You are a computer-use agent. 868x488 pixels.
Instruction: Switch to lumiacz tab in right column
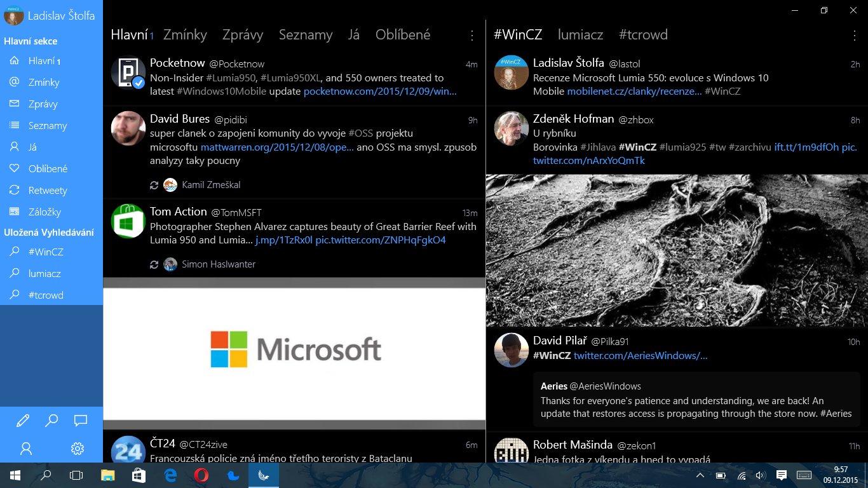[580, 35]
